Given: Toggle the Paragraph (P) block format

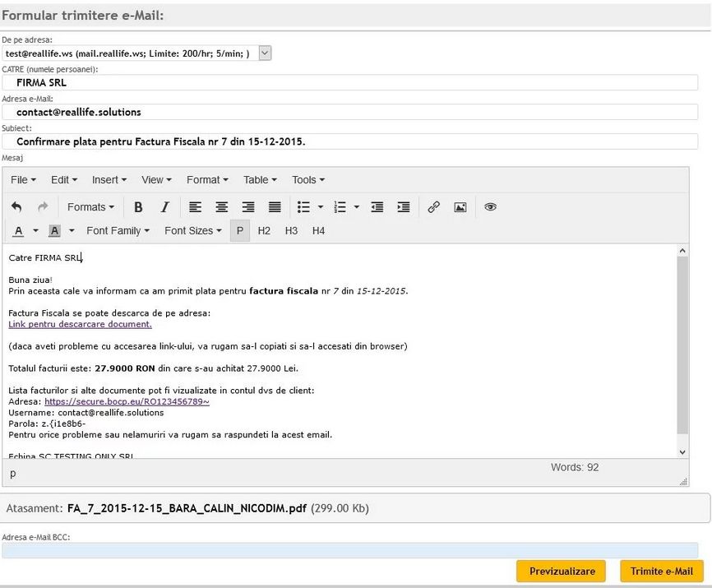Looking at the screenshot, I should pyautogui.click(x=240, y=231).
